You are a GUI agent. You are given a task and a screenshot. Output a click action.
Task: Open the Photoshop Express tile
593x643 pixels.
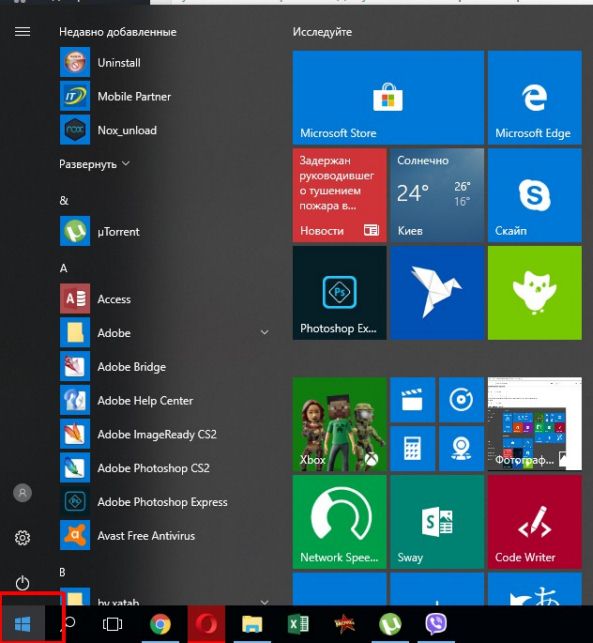340,293
